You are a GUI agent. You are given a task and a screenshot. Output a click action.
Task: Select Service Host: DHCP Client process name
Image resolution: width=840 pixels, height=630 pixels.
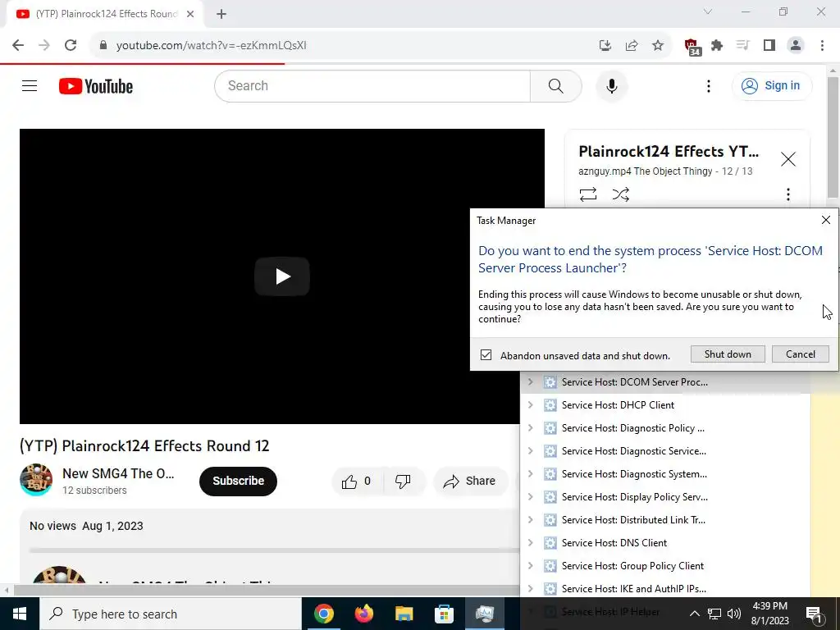click(x=618, y=405)
